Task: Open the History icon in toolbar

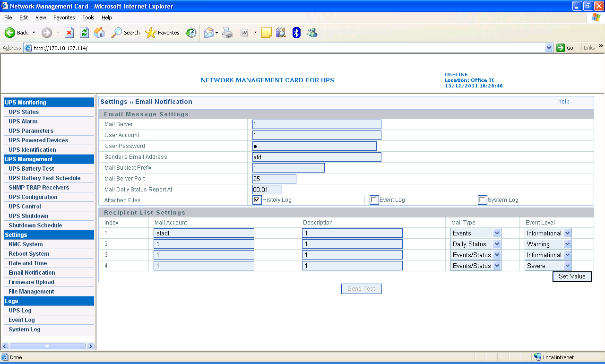Action: [x=191, y=33]
